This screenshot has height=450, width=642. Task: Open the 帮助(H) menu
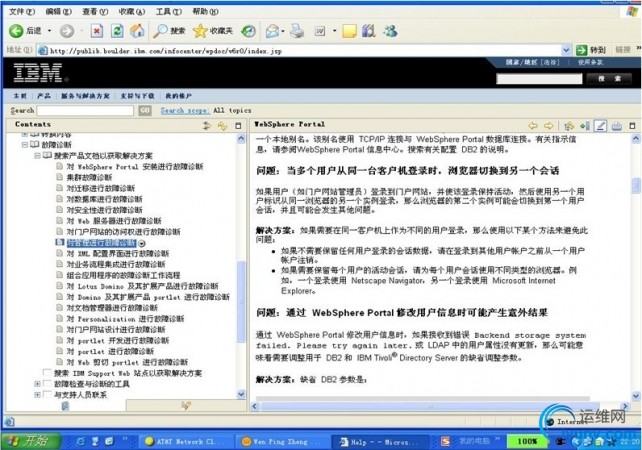coord(206,11)
